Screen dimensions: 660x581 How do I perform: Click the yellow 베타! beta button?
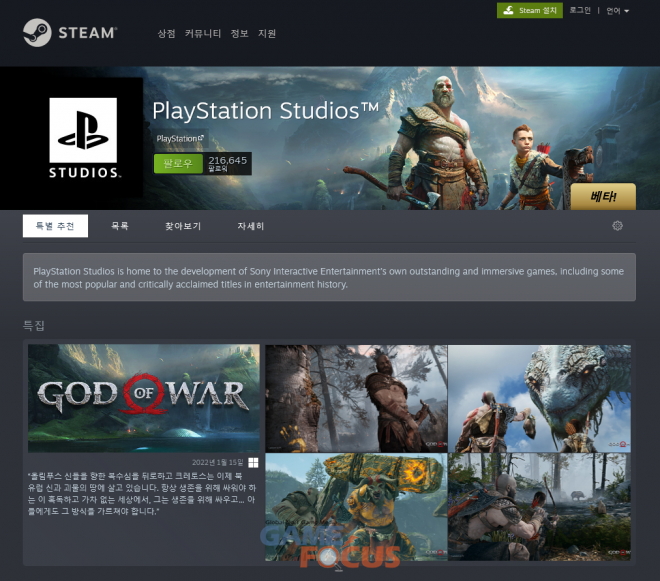603,196
